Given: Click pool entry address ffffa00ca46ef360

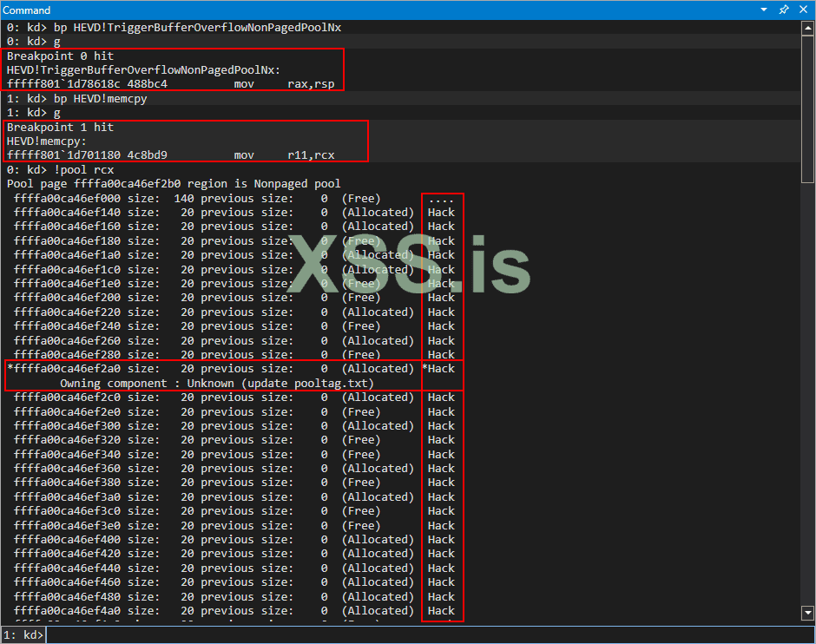Looking at the screenshot, I should pyautogui.click(x=67, y=468).
